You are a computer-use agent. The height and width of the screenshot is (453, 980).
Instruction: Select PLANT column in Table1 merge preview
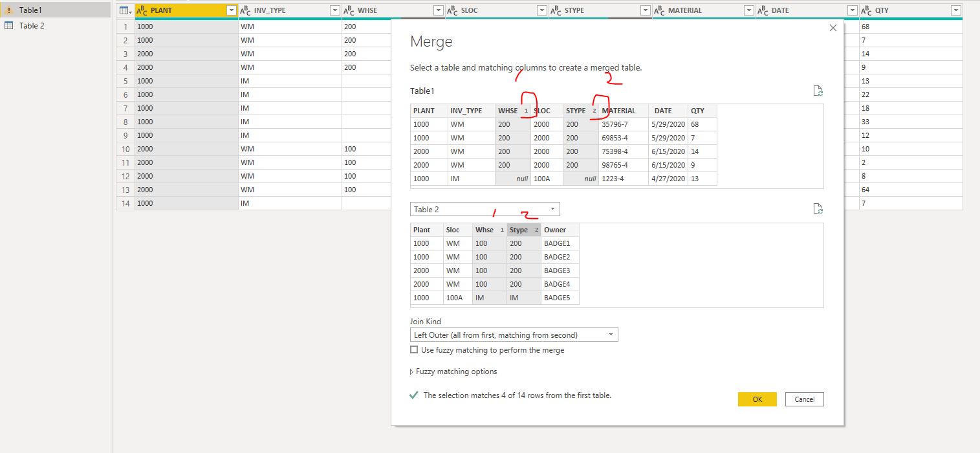[x=429, y=111]
